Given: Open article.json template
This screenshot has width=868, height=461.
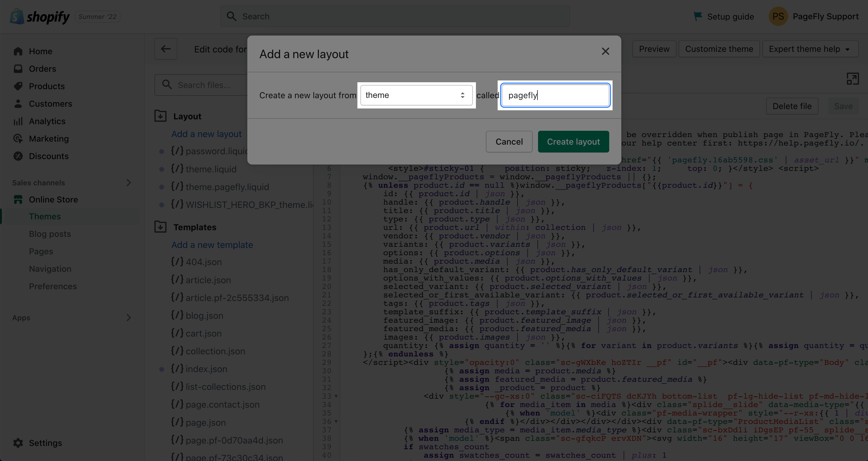Looking at the screenshot, I should coord(201,280).
